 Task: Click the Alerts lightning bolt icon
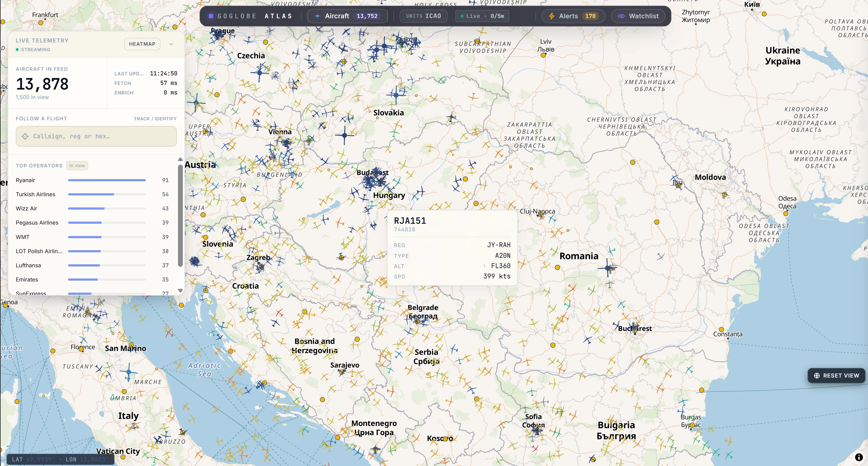pyautogui.click(x=552, y=16)
